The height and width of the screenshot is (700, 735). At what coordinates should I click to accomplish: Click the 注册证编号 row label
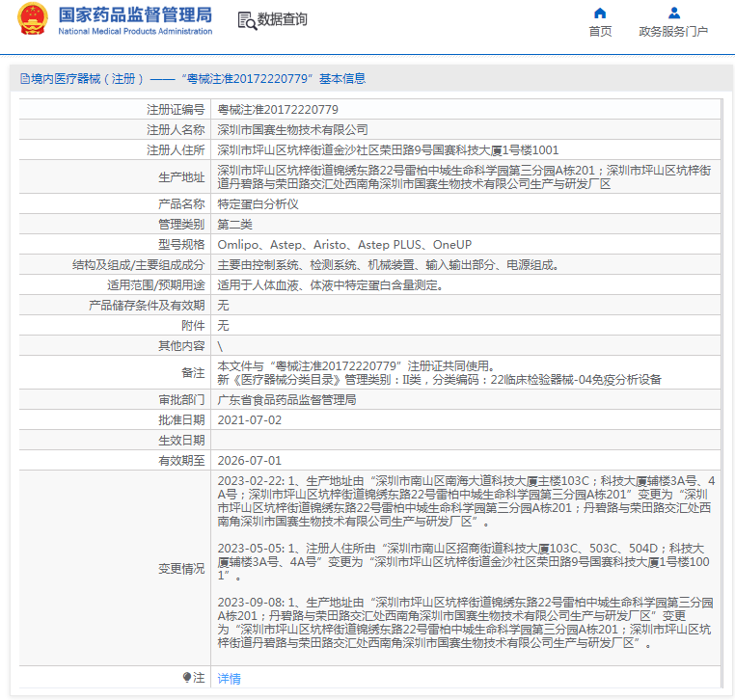[176, 110]
